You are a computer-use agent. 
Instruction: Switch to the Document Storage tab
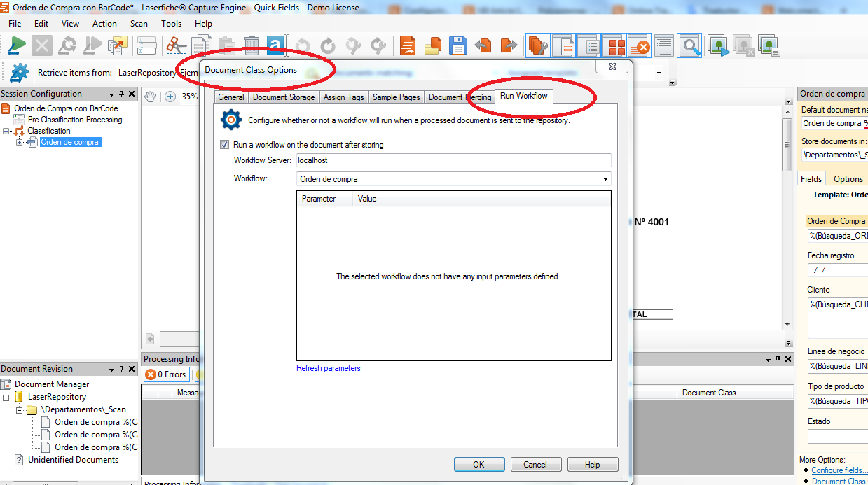[284, 97]
